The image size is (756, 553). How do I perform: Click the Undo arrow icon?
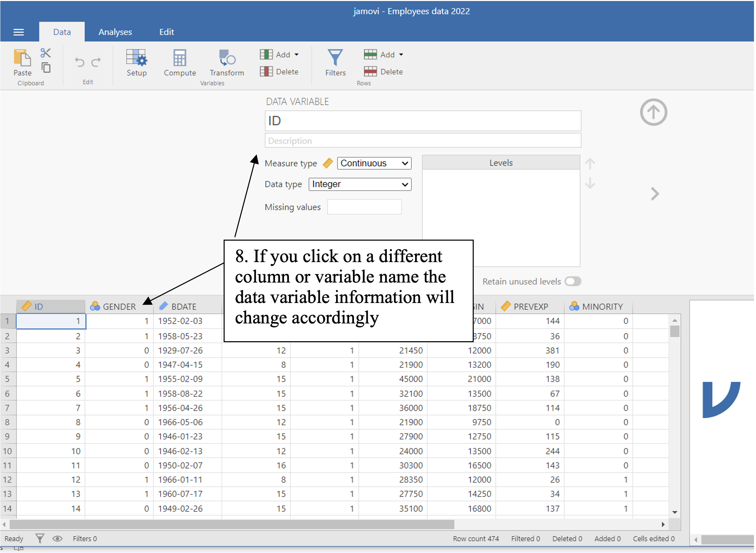point(79,62)
